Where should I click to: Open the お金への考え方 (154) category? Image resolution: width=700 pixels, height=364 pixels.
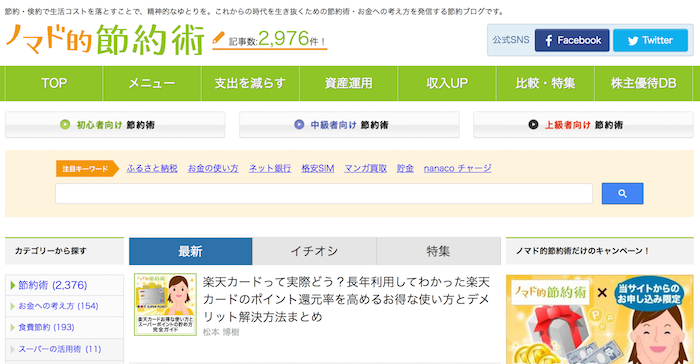coord(58,306)
